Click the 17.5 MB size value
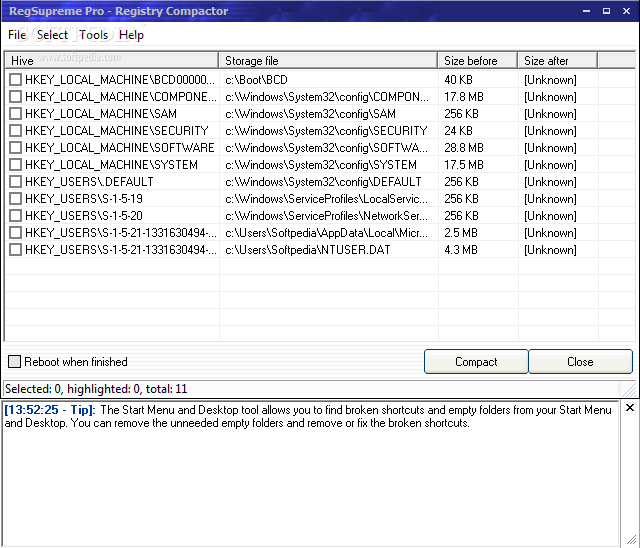Screen dimensions: 640x548 pyautogui.click(x=464, y=164)
